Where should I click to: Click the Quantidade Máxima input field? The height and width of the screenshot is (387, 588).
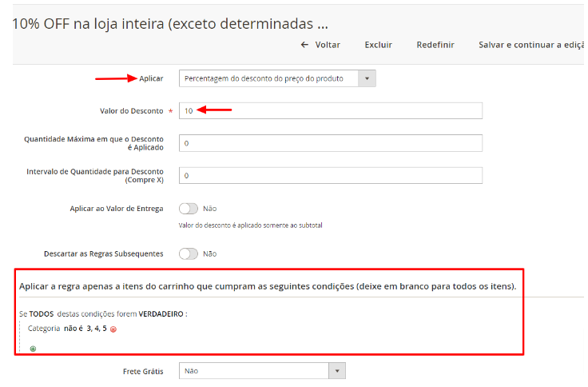tap(330, 143)
